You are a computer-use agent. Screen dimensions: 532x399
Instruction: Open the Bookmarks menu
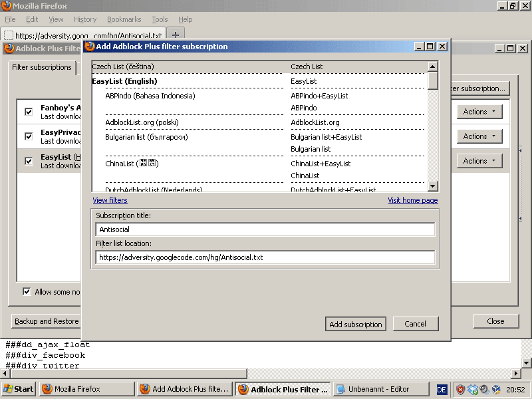[124, 19]
